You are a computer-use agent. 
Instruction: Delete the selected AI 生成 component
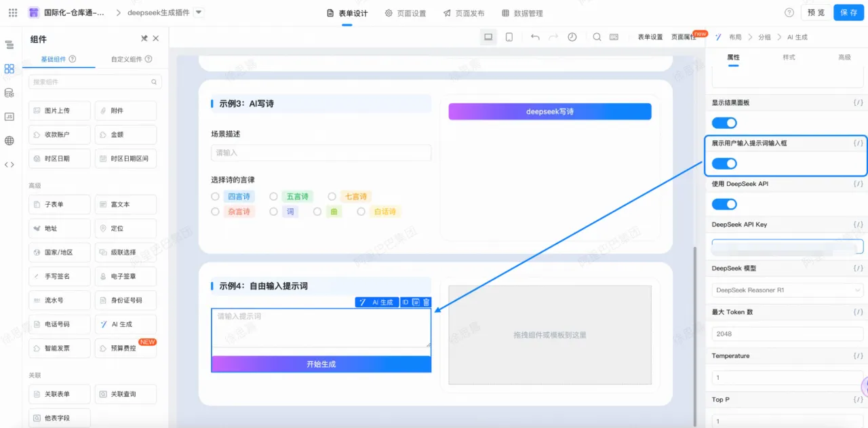click(427, 303)
